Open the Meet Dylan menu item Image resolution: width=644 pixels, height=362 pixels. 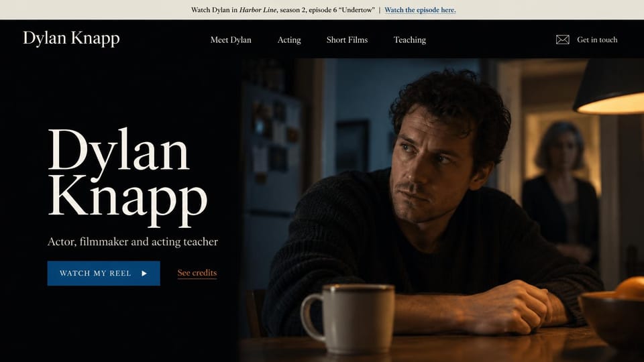click(x=230, y=40)
